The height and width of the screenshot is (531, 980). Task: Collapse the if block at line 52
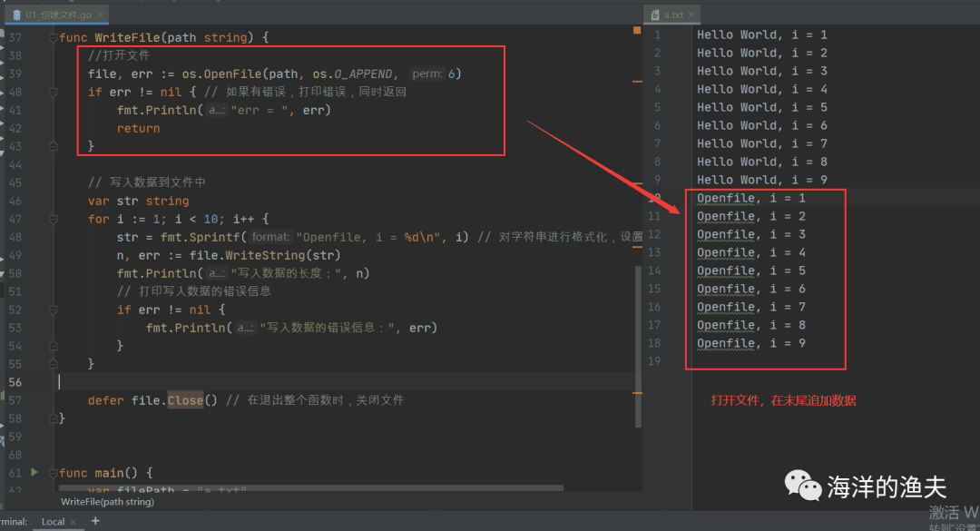click(54, 310)
